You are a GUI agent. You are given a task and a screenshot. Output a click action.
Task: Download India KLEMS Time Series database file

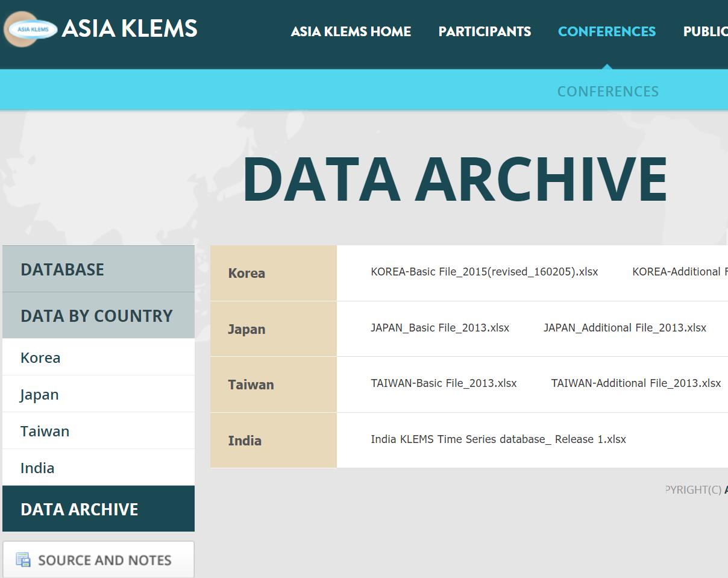click(498, 439)
